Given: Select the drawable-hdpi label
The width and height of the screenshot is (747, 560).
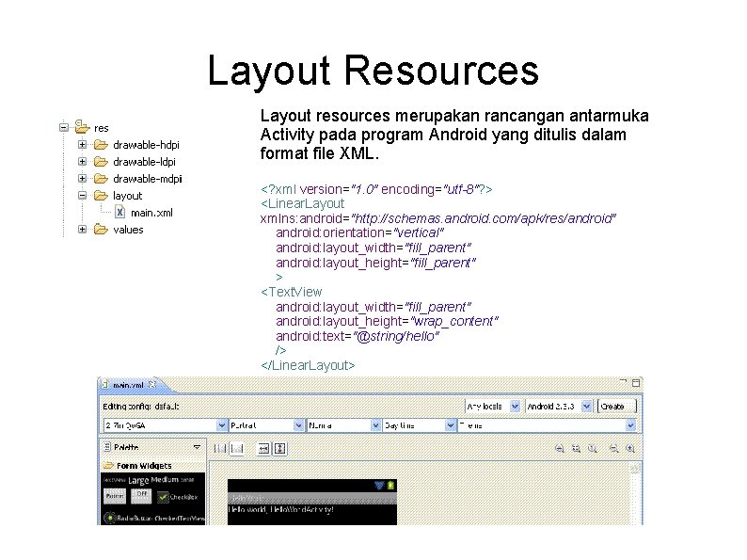Looking at the screenshot, I should pyautogui.click(x=146, y=145).
